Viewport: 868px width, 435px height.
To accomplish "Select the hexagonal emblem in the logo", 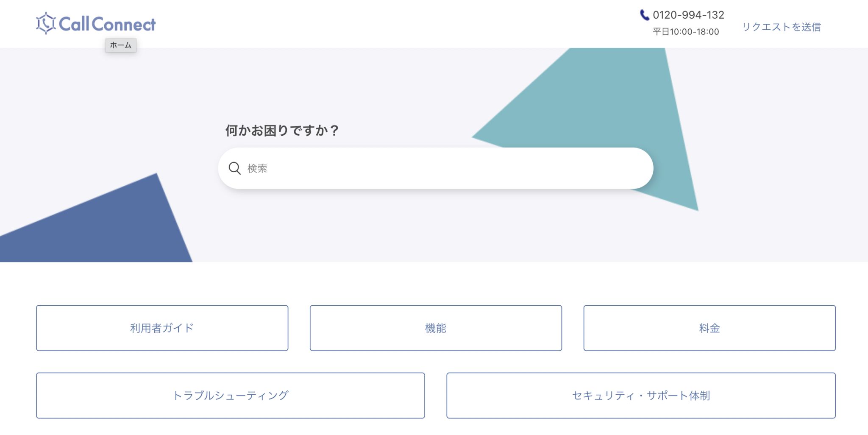I will point(45,23).
